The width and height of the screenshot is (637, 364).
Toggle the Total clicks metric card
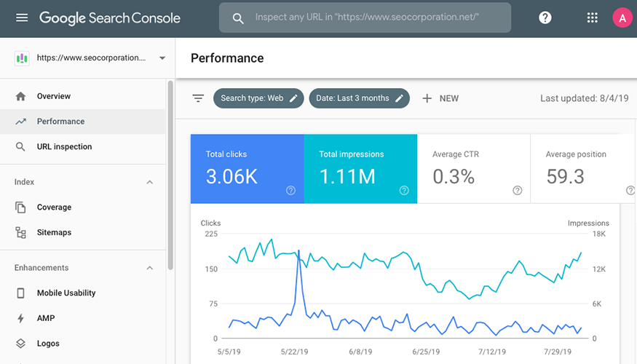(x=248, y=169)
